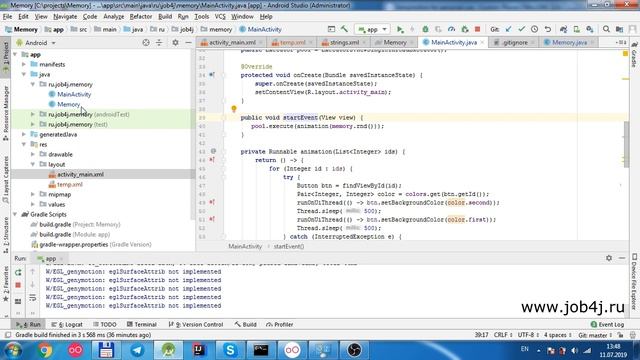
Task: Open Project panel settings gear
Action: coord(175,42)
